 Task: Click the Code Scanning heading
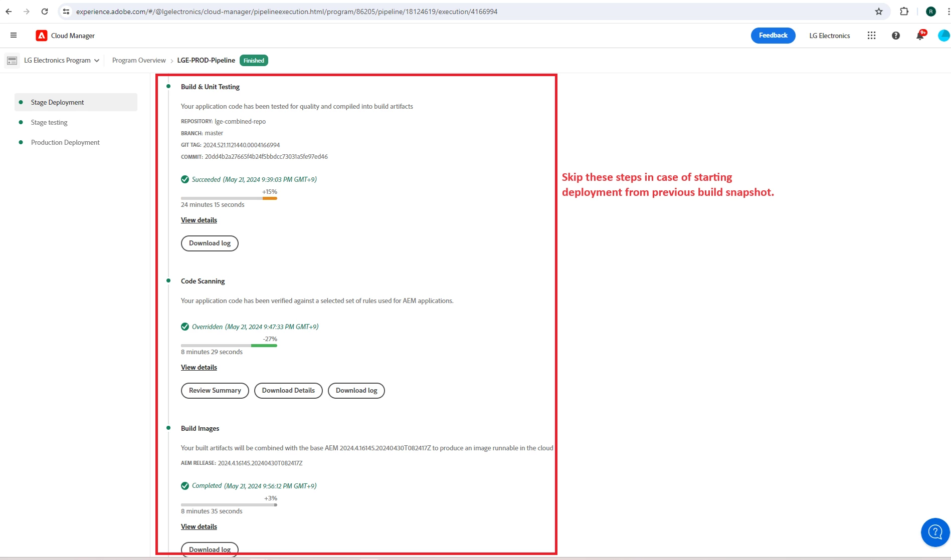click(x=203, y=281)
